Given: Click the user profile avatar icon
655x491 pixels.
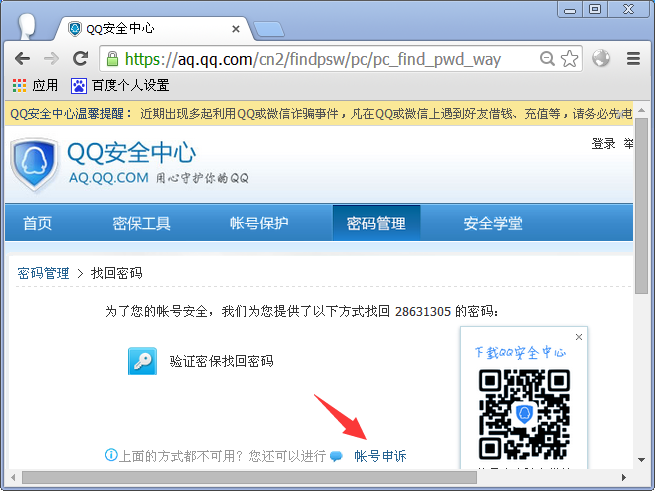Looking at the screenshot, I should [x=27, y=27].
